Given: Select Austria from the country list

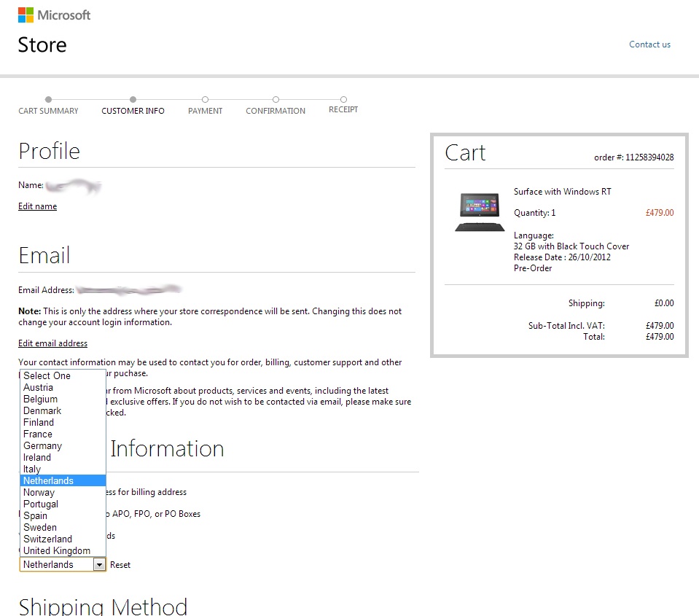Looking at the screenshot, I should pyautogui.click(x=63, y=387).
